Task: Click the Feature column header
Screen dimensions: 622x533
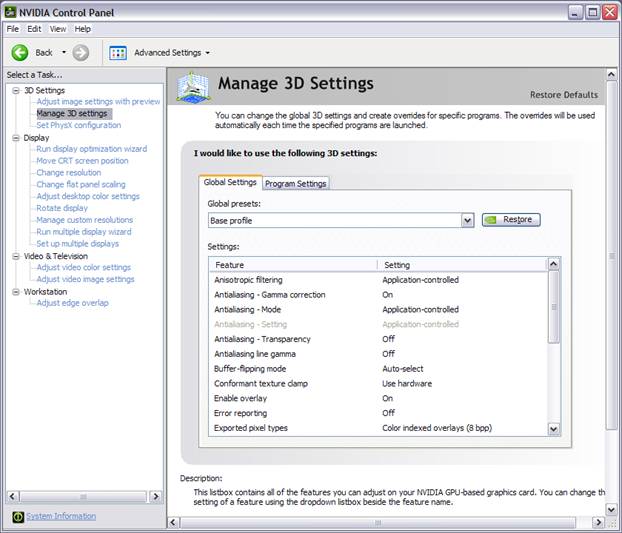Action: tap(293, 265)
